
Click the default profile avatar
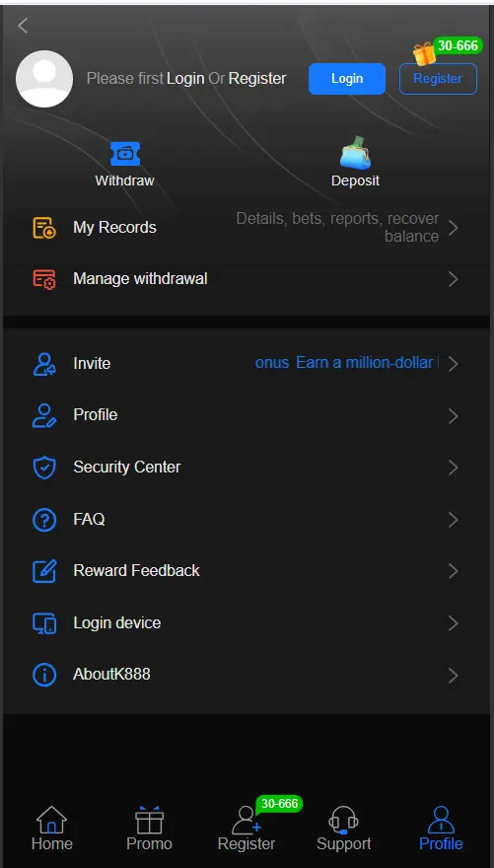44,79
